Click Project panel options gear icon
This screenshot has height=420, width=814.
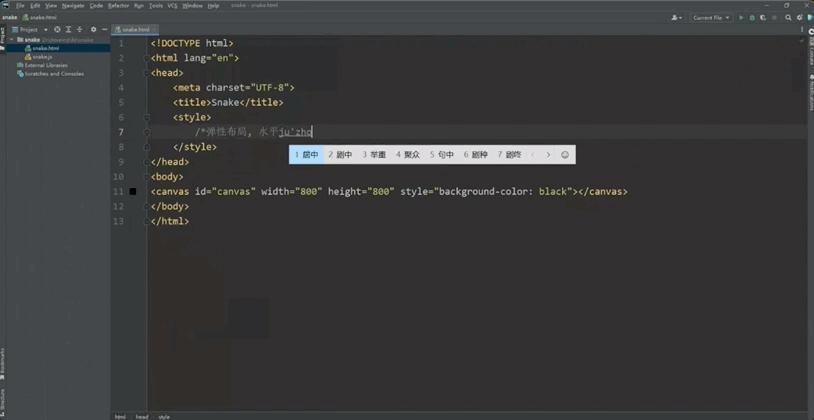(94, 29)
